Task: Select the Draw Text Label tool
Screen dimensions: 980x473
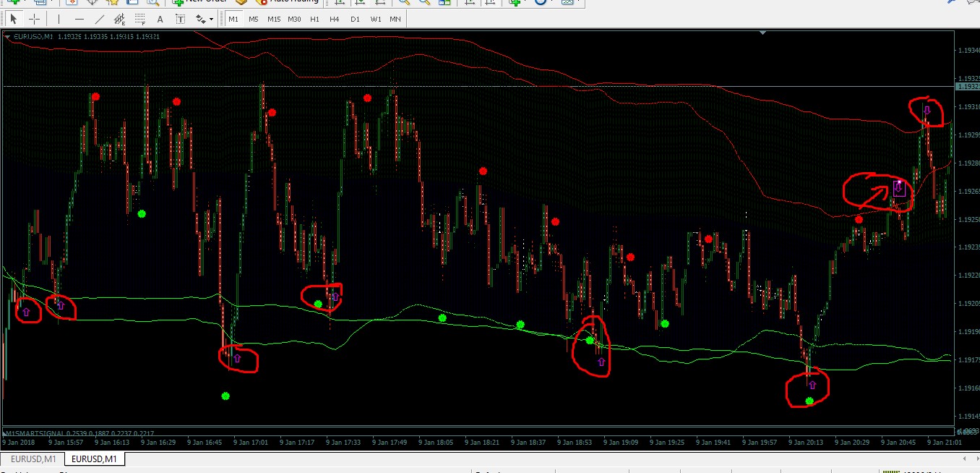Action: (180, 19)
